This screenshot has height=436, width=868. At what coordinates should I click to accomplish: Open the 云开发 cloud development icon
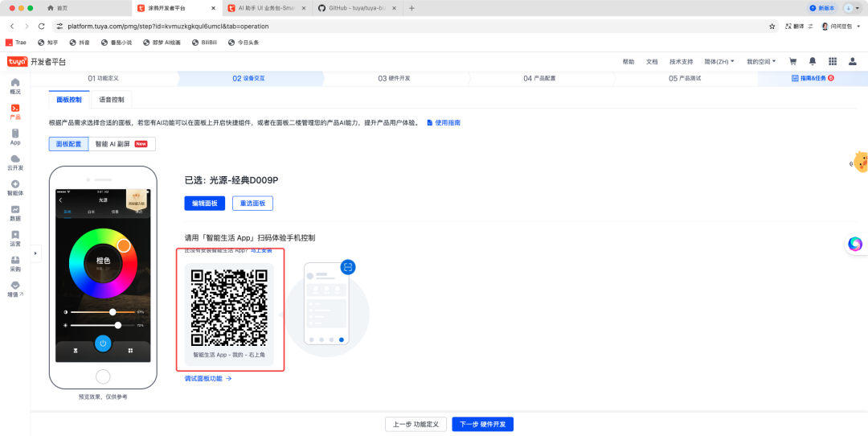click(x=15, y=162)
